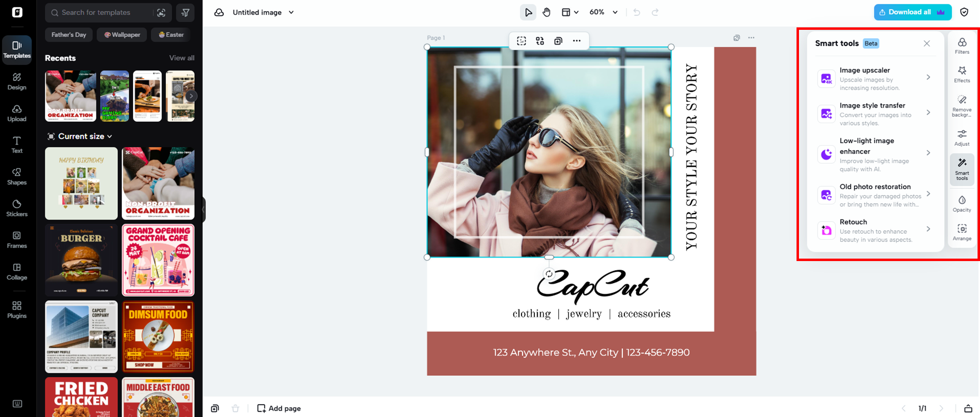The width and height of the screenshot is (980, 417).
Task: Open keyboard shortcuts icon at bottom left
Action: coord(17,404)
